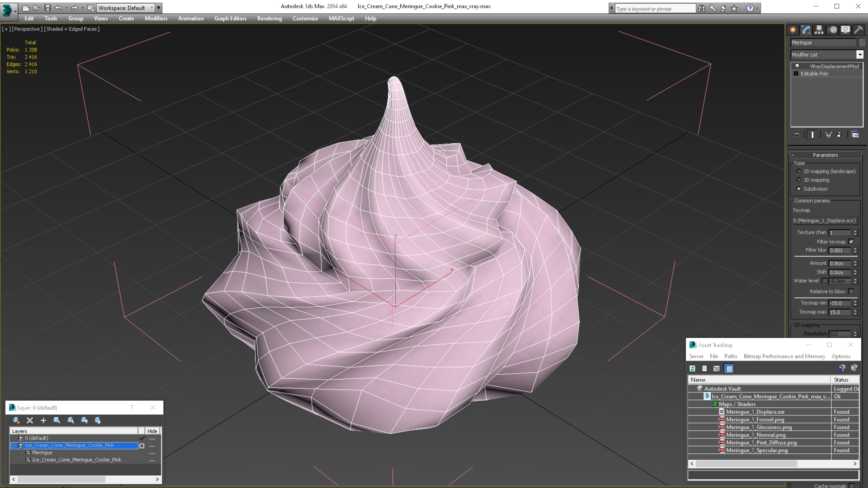
Task: Open the MAXScript menu
Action: click(341, 18)
